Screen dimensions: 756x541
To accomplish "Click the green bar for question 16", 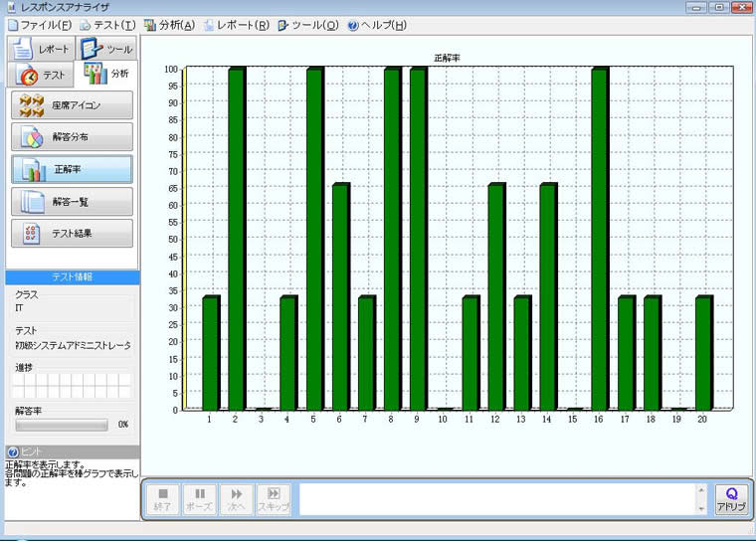I will [x=600, y=240].
